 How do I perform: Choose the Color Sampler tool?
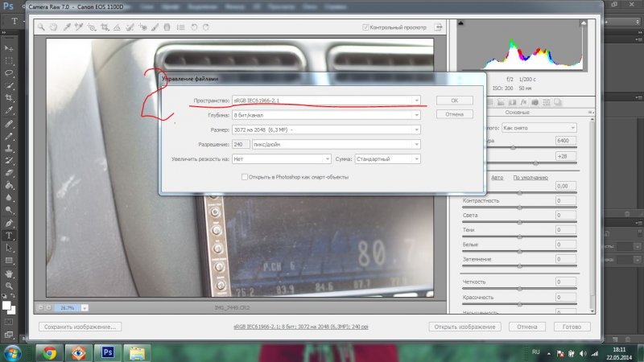[x=79, y=27]
